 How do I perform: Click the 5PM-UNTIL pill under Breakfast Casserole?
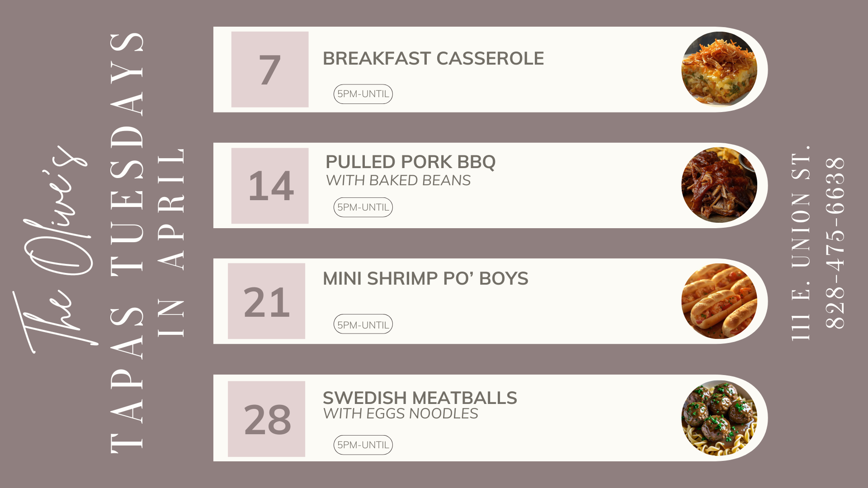click(363, 94)
